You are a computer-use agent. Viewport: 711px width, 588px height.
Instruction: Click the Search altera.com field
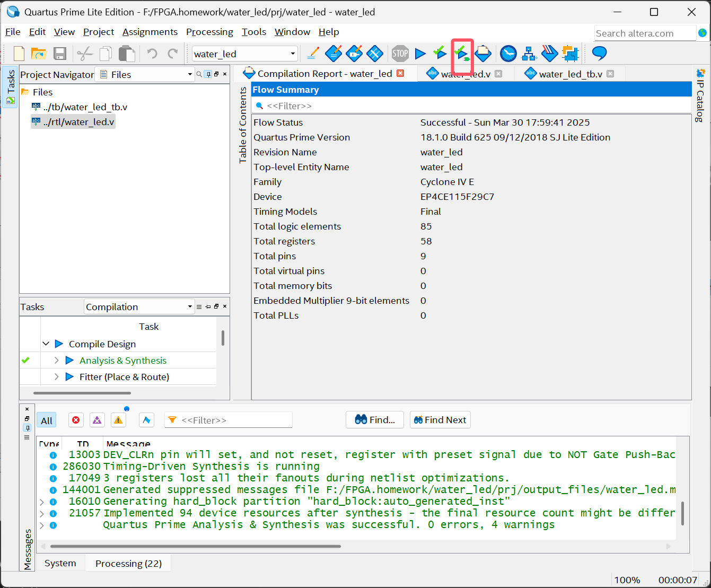coord(645,33)
